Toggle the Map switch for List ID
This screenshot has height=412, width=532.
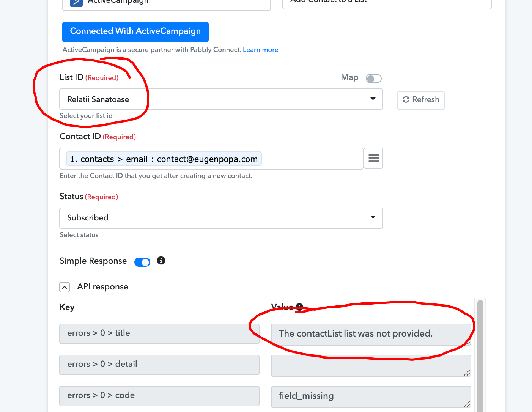click(x=373, y=79)
